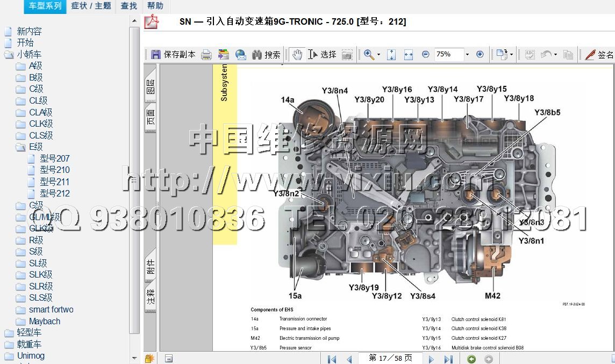Click the page number field showing 17/58
The width and height of the screenshot is (615, 364).
click(x=390, y=358)
